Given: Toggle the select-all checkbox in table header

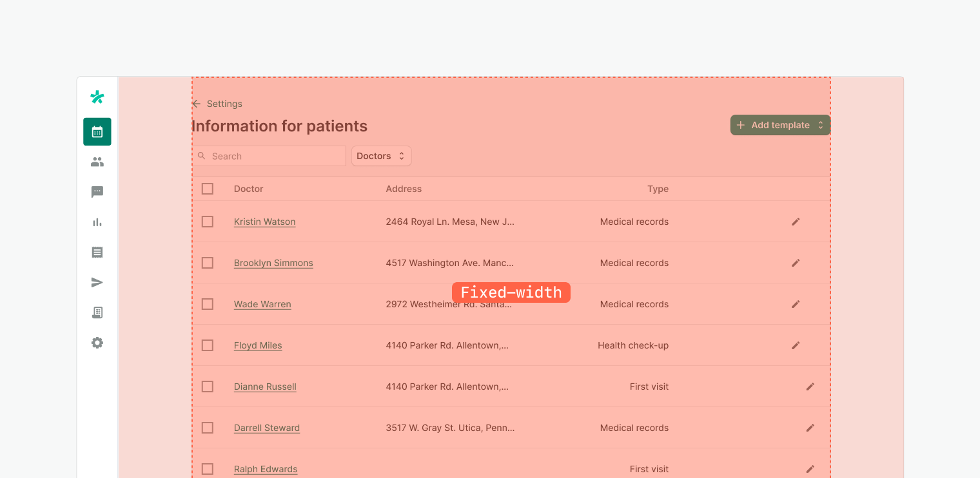Looking at the screenshot, I should (208, 189).
